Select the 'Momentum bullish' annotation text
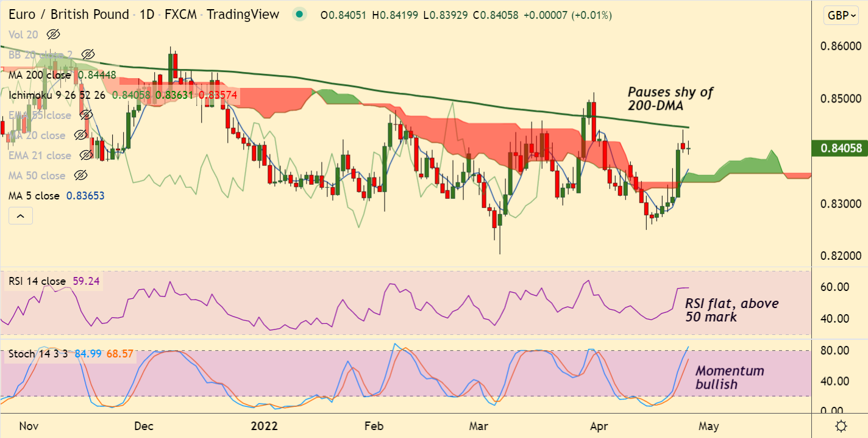868x438 pixels. pos(730,378)
